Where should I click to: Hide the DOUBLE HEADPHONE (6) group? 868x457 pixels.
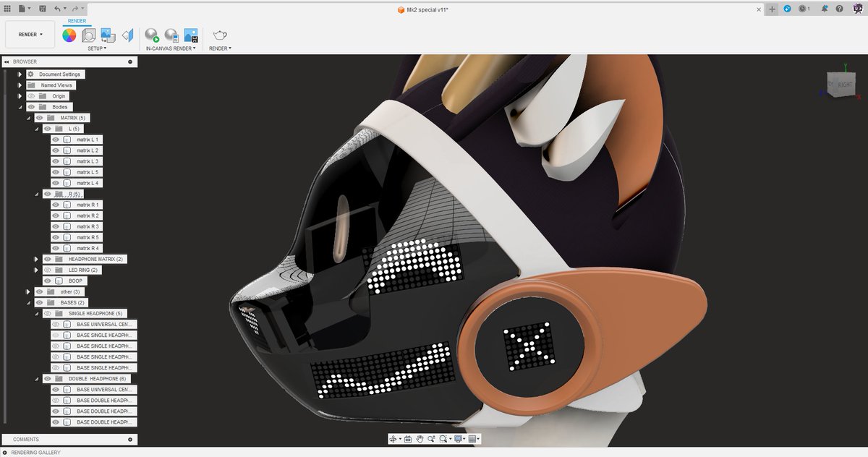click(x=48, y=378)
